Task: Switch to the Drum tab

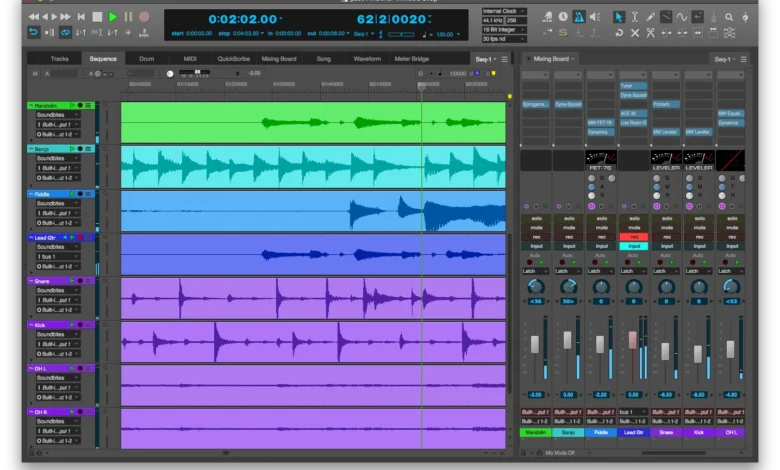Action: [146, 59]
